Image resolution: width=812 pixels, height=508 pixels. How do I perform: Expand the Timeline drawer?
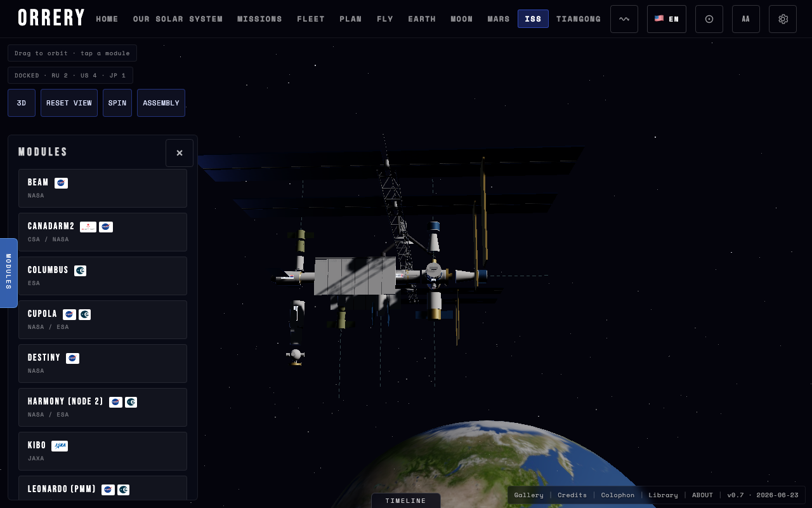coord(406,500)
